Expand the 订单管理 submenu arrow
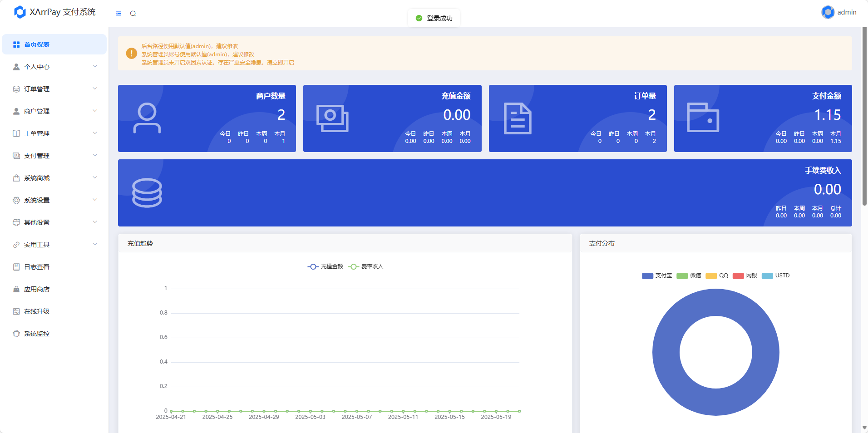 pos(95,89)
